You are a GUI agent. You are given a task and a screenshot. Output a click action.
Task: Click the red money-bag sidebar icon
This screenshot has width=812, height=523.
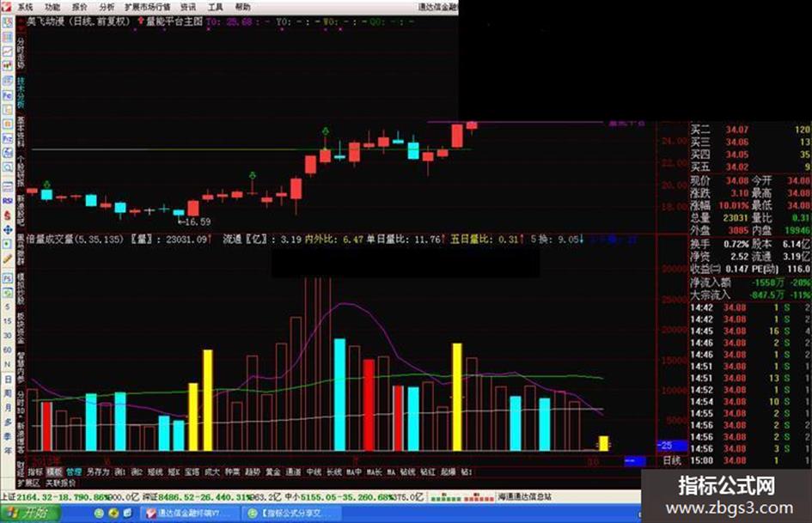[x=7, y=215]
